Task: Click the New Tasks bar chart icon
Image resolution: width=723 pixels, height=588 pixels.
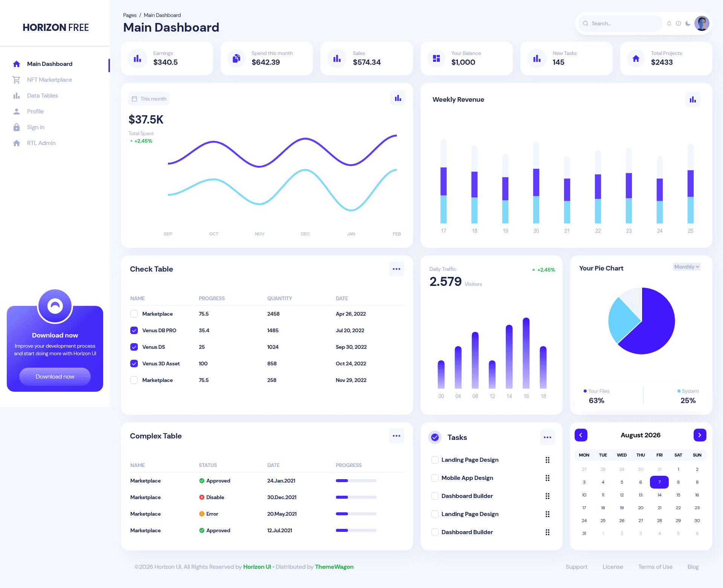Action: pyautogui.click(x=537, y=58)
